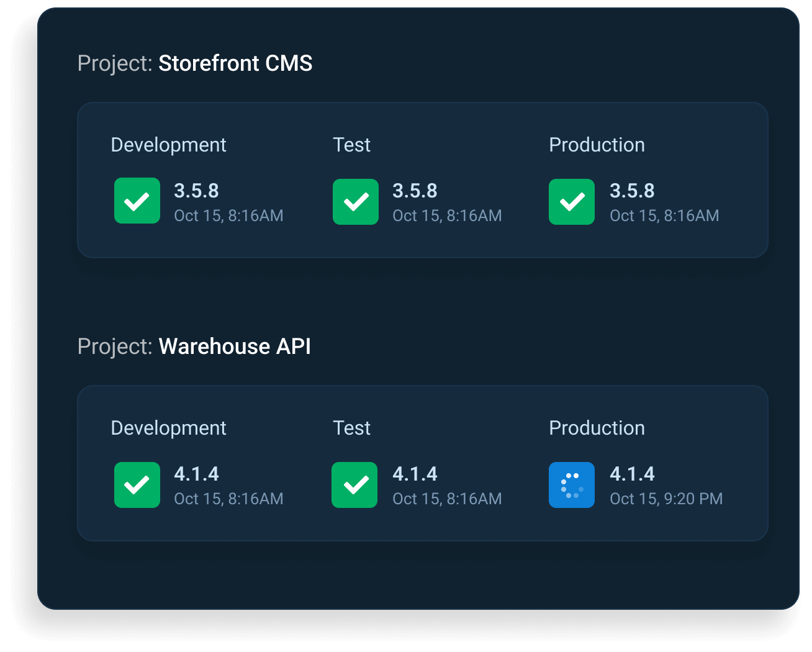Click version 4.1.4 under Warehouse API Development

click(x=196, y=474)
